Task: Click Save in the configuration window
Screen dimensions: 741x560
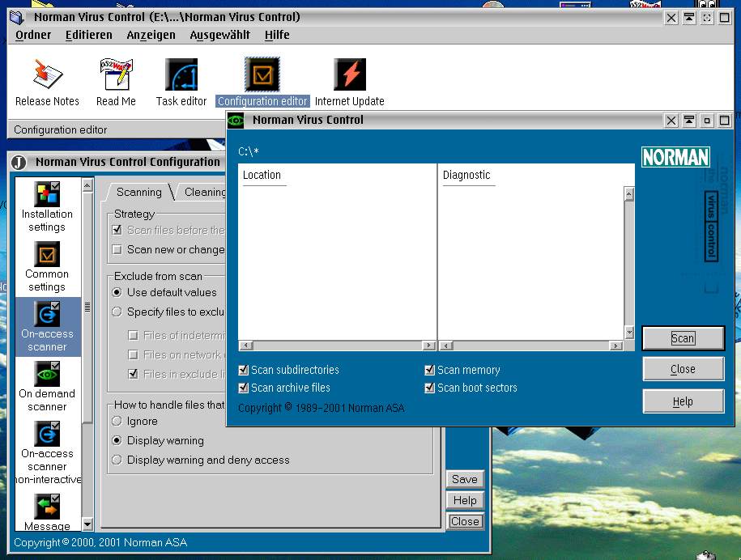Action: click(465, 479)
